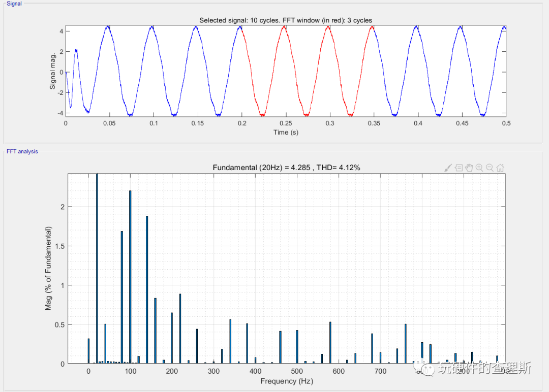Click the "Signal mag." vertical axis label
The width and height of the screenshot is (549, 392).
52,71
